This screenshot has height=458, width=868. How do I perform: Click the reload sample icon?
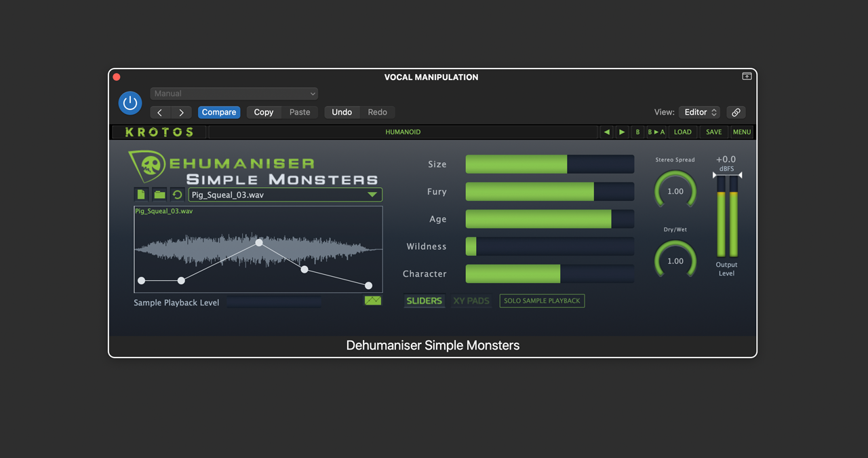[177, 195]
